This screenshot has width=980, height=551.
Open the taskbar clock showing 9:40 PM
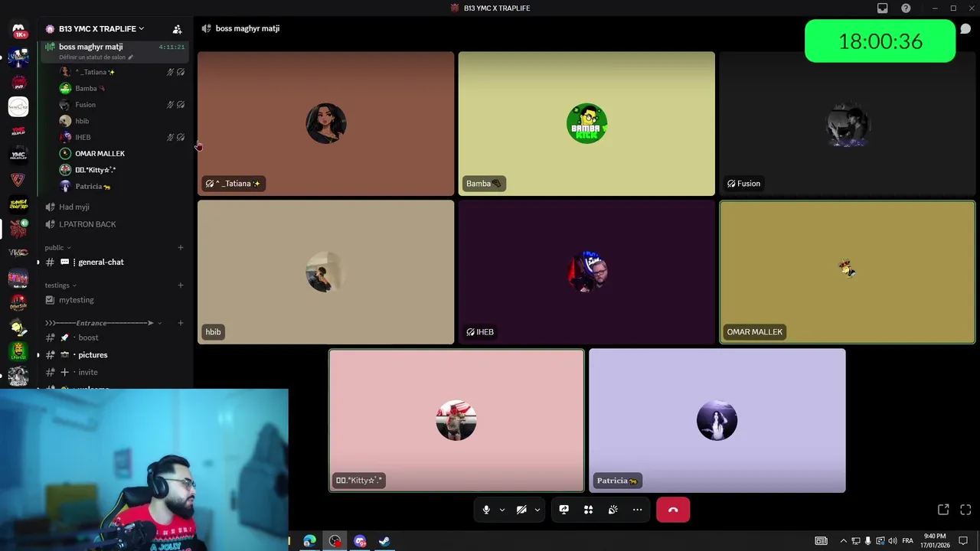point(934,541)
